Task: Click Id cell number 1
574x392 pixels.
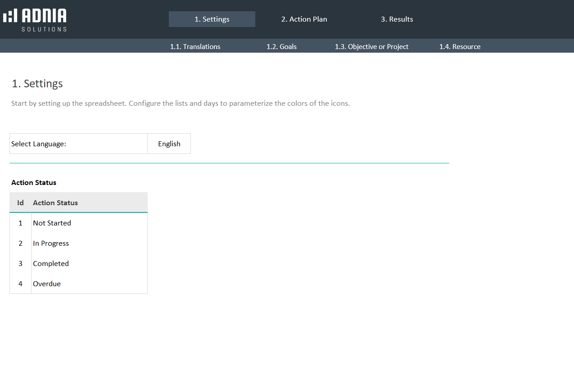Action: pos(20,223)
